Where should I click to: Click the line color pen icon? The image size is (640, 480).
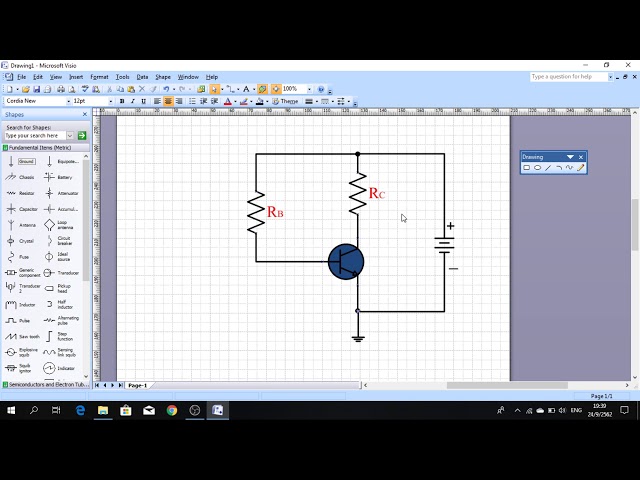pos(244,101)
